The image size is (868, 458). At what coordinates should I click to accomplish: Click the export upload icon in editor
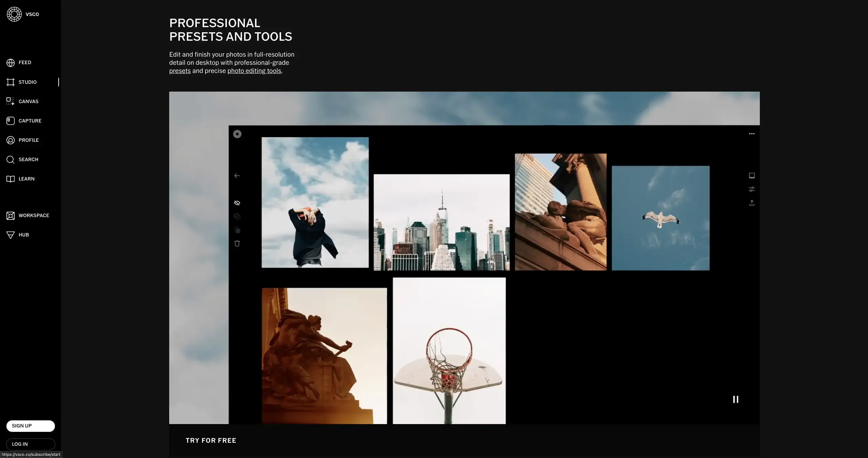(x=751, y=203)
